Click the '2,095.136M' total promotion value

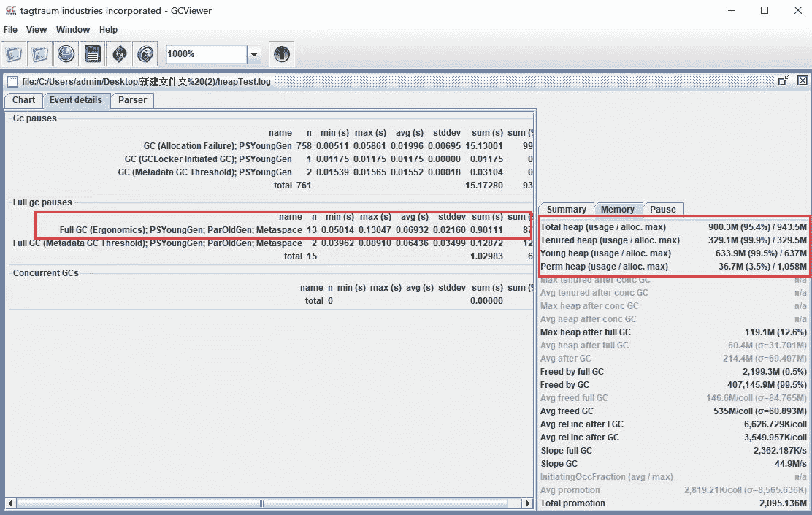783,503
